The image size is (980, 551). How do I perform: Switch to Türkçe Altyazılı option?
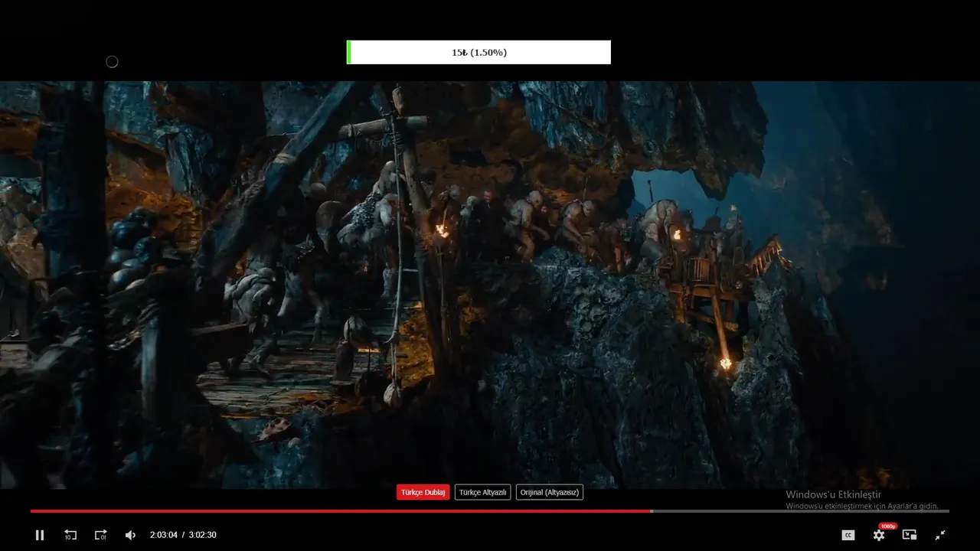[x=482, y=492]
